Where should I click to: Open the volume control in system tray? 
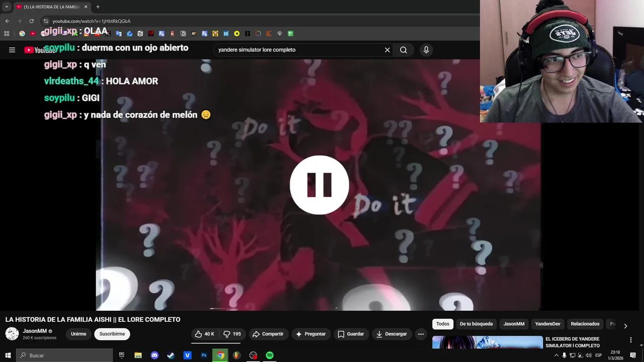coord(589,355)
